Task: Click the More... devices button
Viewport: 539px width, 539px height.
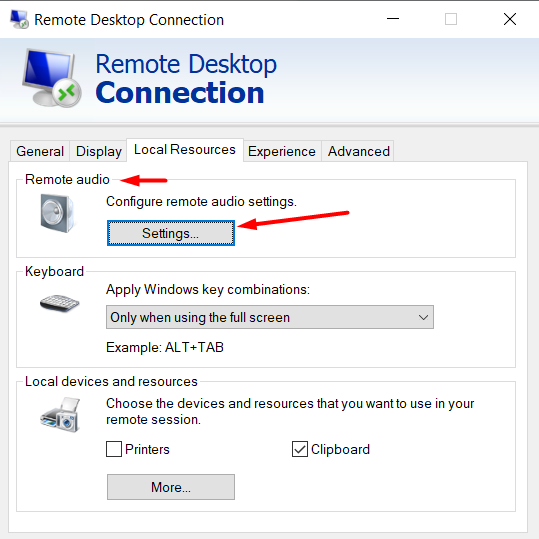Action: pyautogui.click(x=171, y=487)
